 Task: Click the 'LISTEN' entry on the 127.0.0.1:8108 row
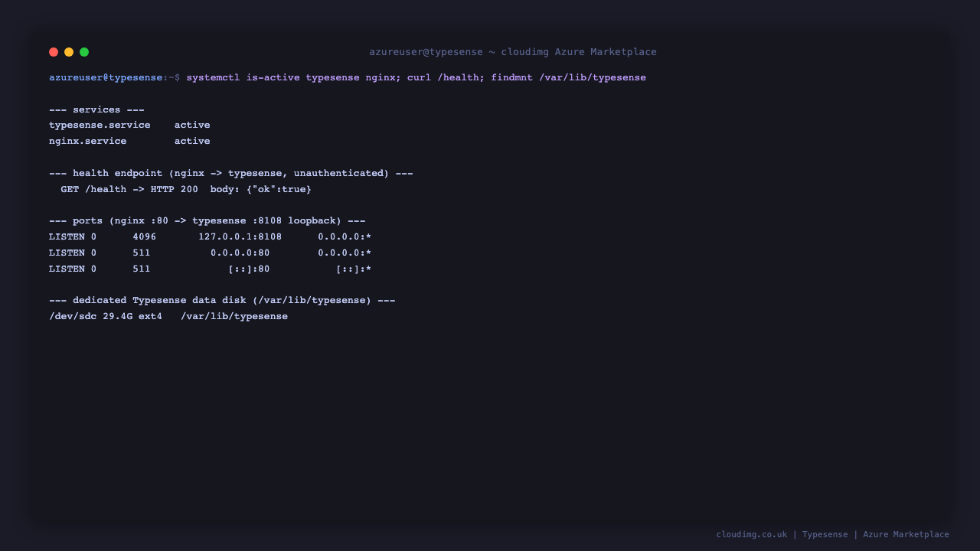coord(67,237)
